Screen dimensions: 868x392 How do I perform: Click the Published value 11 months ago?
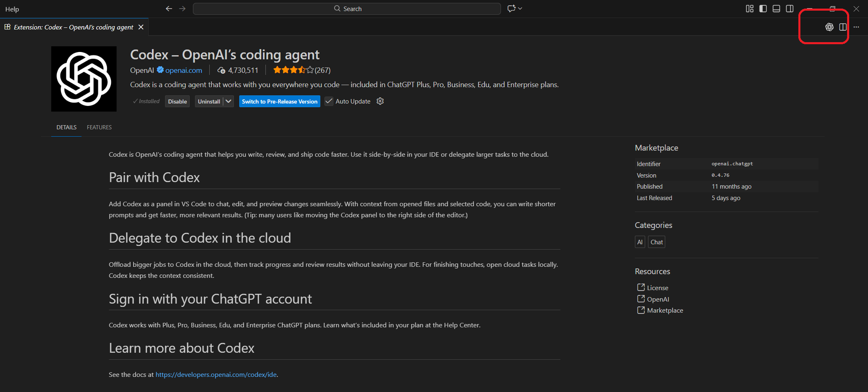click(x=731, y=187)
